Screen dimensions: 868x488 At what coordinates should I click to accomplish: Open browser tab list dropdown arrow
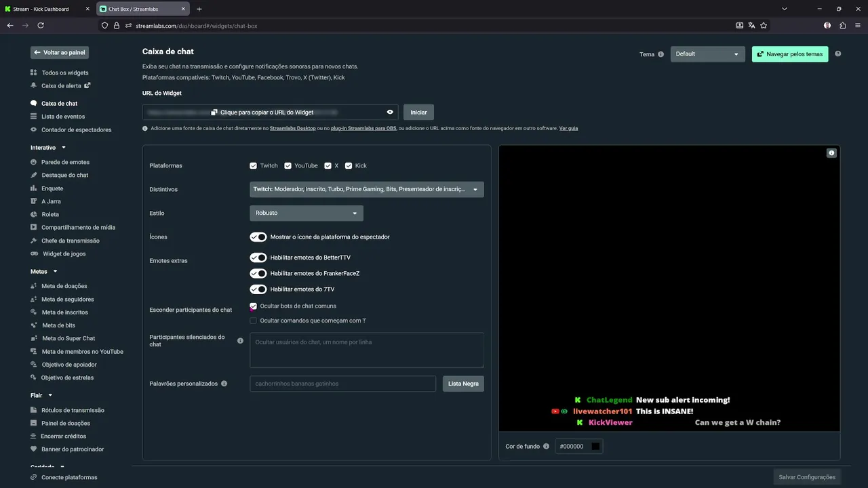point(785,9)
